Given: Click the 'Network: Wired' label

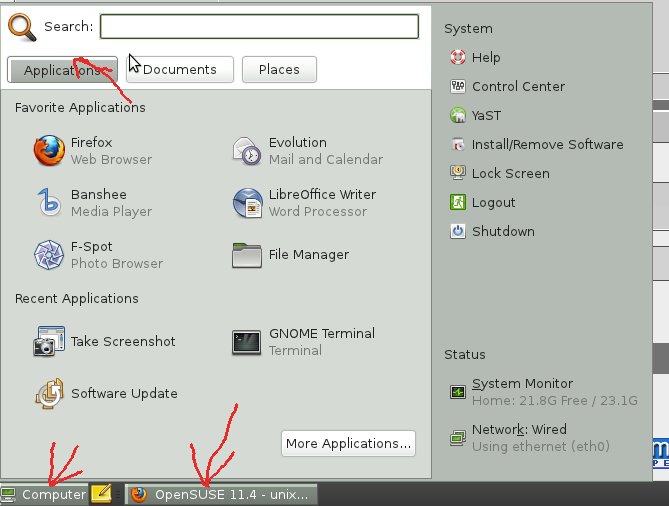Looking at the screenshot, I should (x=519, y=429).
